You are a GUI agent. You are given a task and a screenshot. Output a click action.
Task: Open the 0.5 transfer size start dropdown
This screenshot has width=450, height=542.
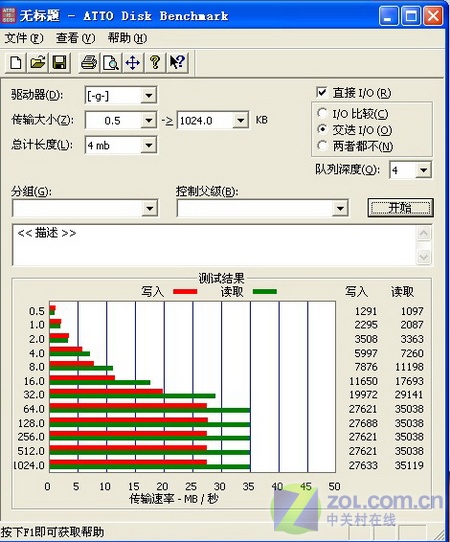[x=149, y=120]
